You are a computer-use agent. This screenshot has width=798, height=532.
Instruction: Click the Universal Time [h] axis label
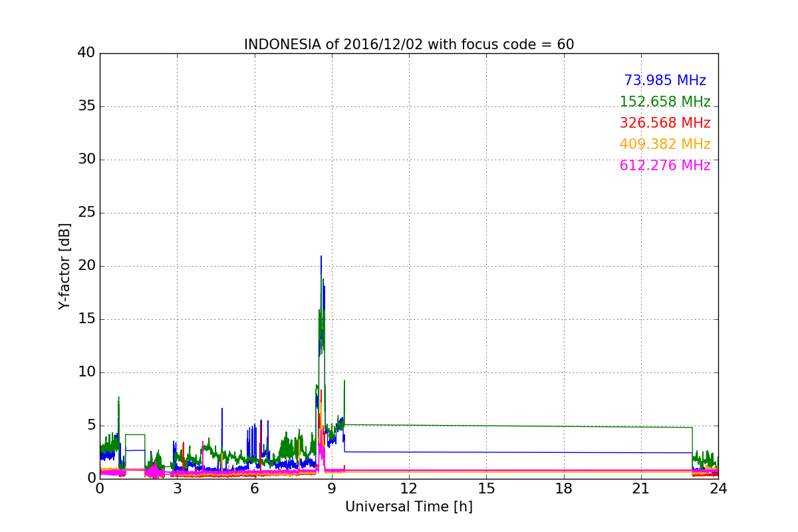click(x=409, y=507)
